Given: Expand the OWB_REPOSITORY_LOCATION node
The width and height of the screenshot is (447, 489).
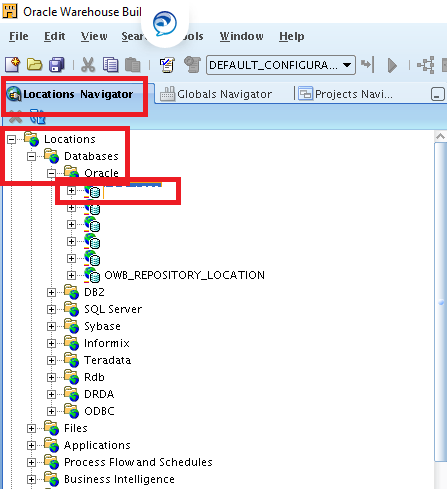Looking at the screenshot, I should tap(71, 275).
